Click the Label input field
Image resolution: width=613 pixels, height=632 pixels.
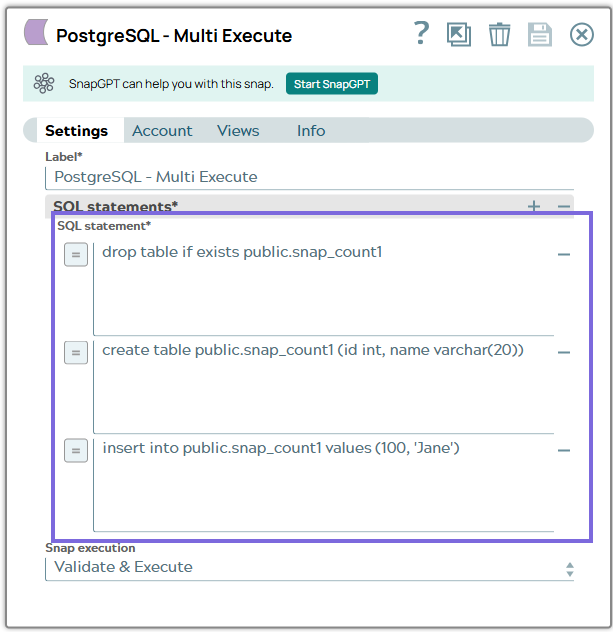tap(310, 177)
